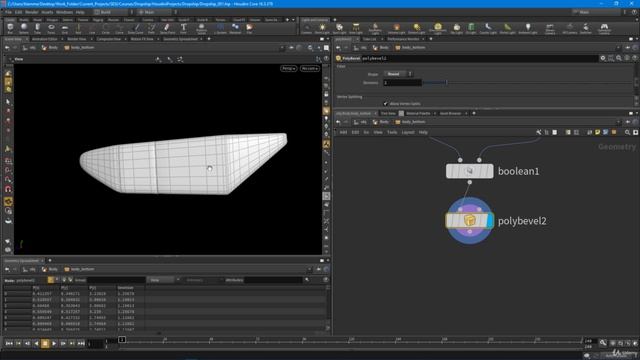Toggle polybevel2 node display flag
The image size is (640, 360).
tap(490, 221)
